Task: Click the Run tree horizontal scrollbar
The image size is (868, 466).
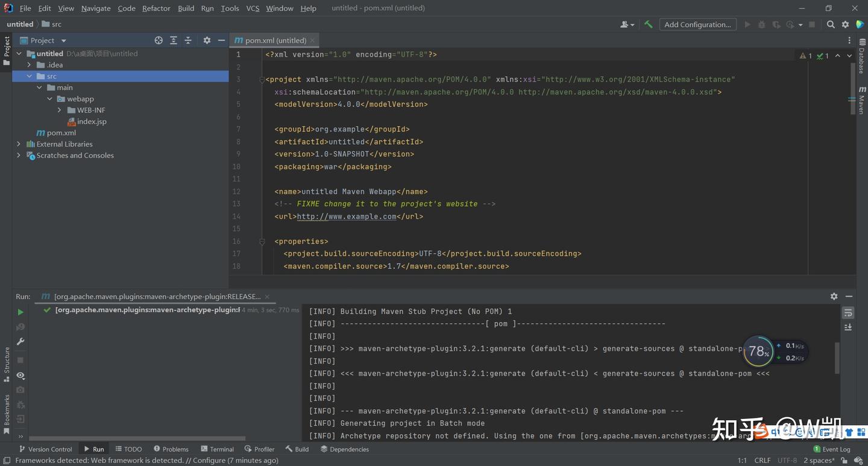Action: point(137,439)
